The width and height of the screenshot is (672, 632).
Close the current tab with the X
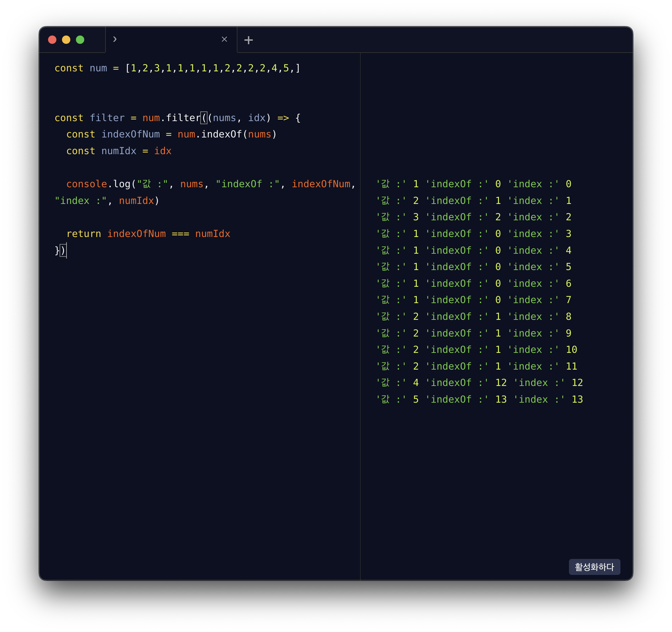(224, 39)
